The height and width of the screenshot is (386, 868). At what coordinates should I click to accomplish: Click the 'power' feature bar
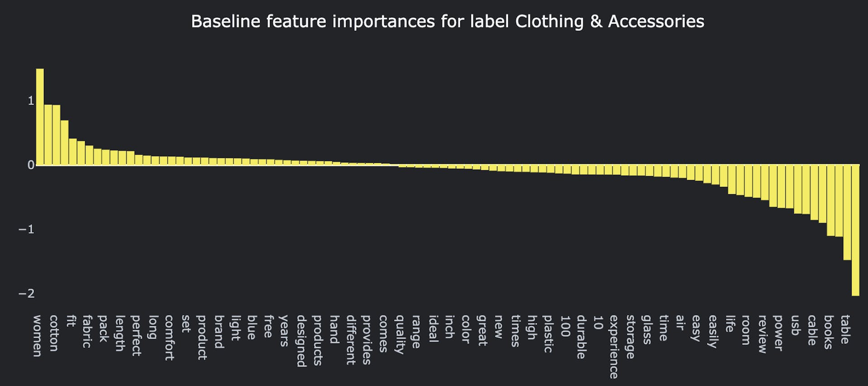click(781, 186)
